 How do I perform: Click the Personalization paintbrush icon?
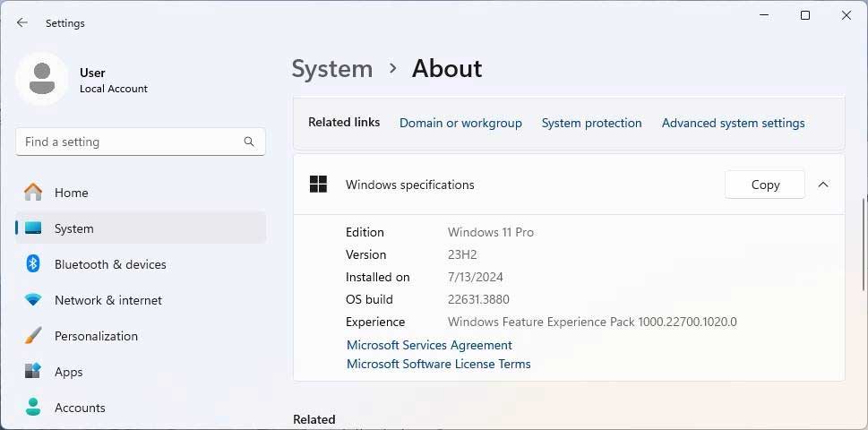tap(33, 336)
